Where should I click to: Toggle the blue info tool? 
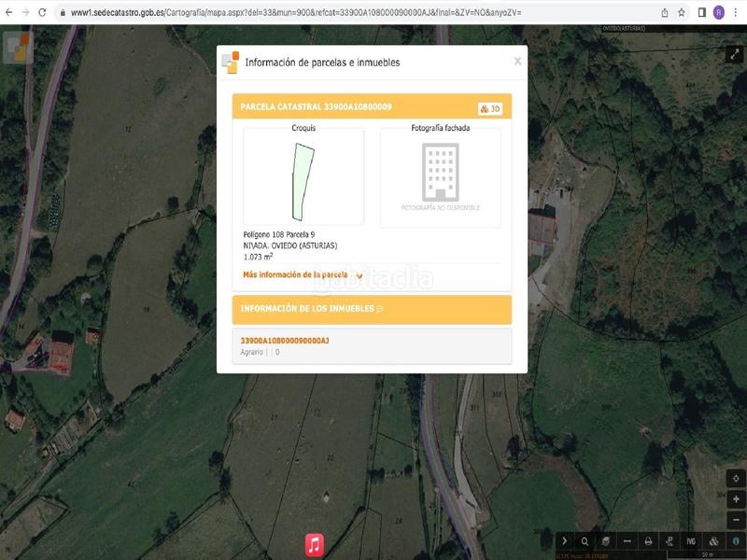pos(735,541)
